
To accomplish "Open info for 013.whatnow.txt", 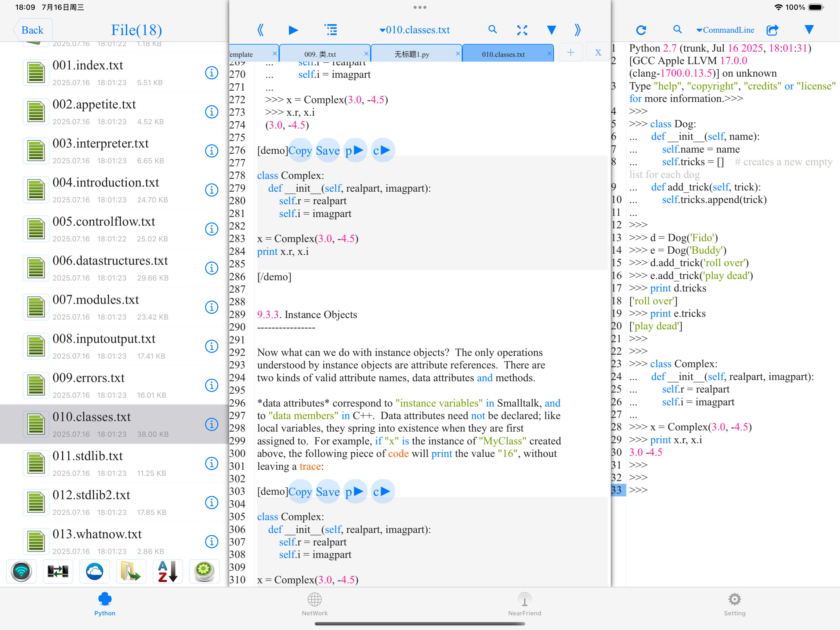I will [x=212, y=541].
